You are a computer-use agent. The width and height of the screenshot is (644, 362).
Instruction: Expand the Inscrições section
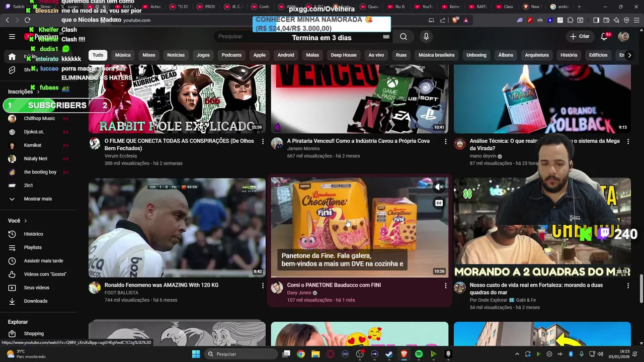(x=24, y=92)
